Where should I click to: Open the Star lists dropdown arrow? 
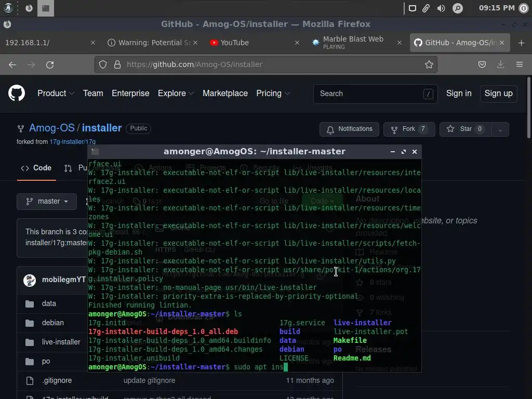[x=500, y=129]
